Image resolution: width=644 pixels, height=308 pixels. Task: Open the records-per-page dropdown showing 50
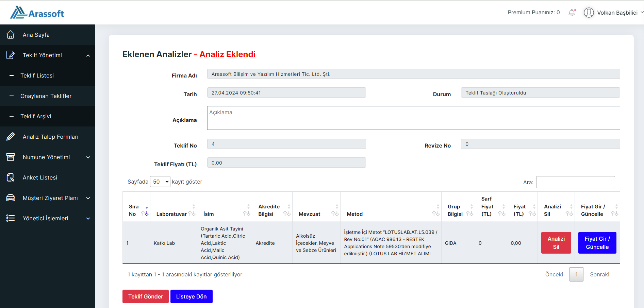click(x=160, y=182)
